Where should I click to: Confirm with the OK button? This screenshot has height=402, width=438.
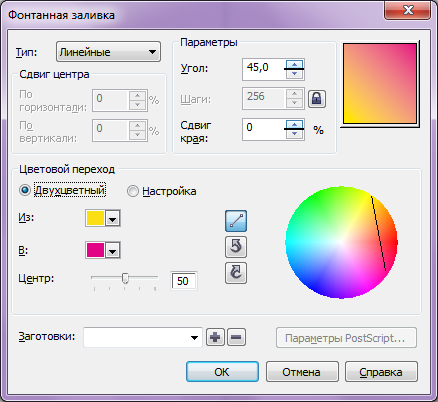coord(222,372)
